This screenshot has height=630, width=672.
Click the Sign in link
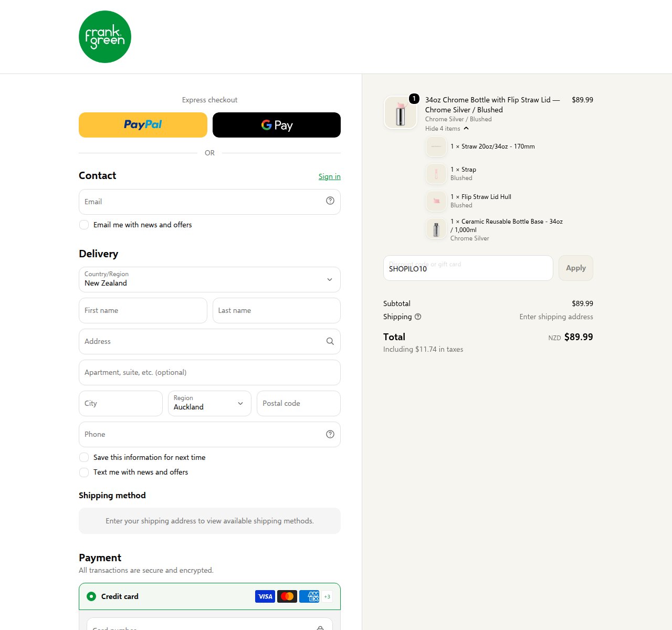[x=330, y=176]
